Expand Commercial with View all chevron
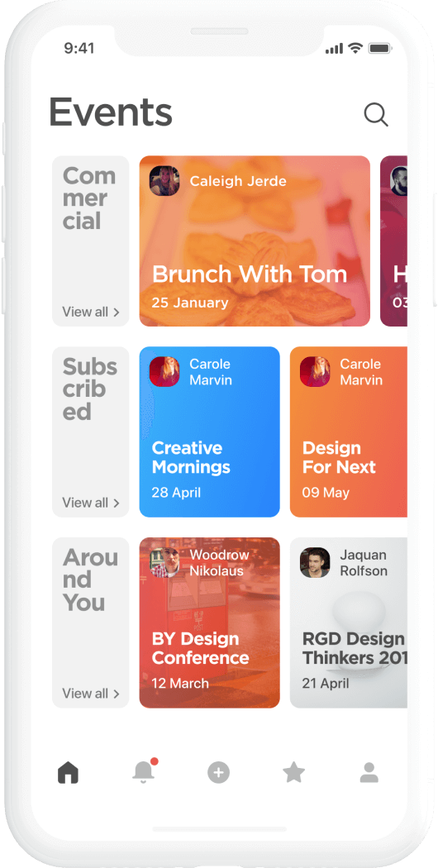Image resolution: width=438 pixels, height=868 pixels. coord(91,312)
